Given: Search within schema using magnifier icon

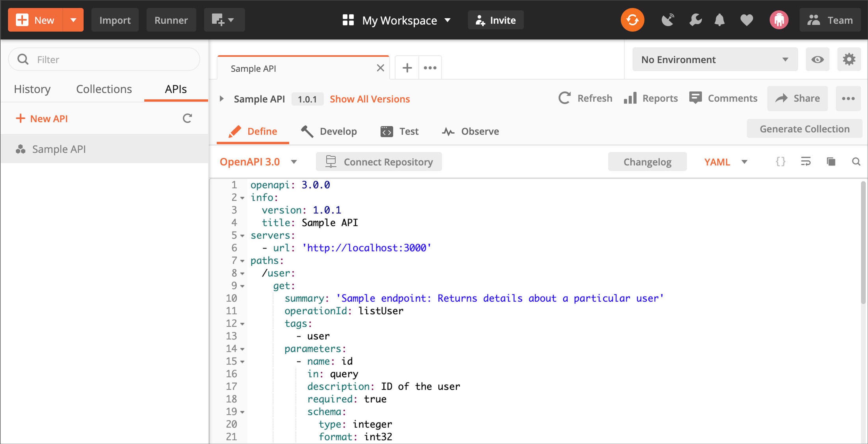Looking at the screenshot, I should (856, 161).
